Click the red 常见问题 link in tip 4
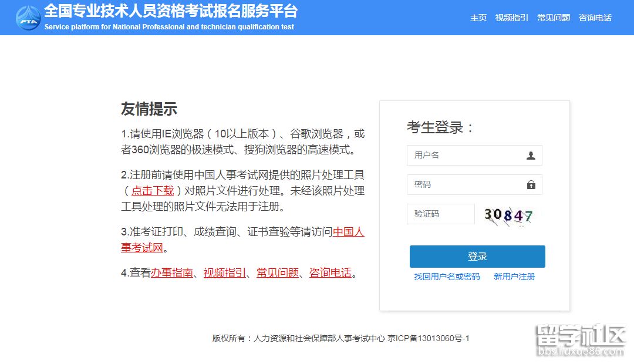The height and width of the screenshot is (364, 634). 278,272
